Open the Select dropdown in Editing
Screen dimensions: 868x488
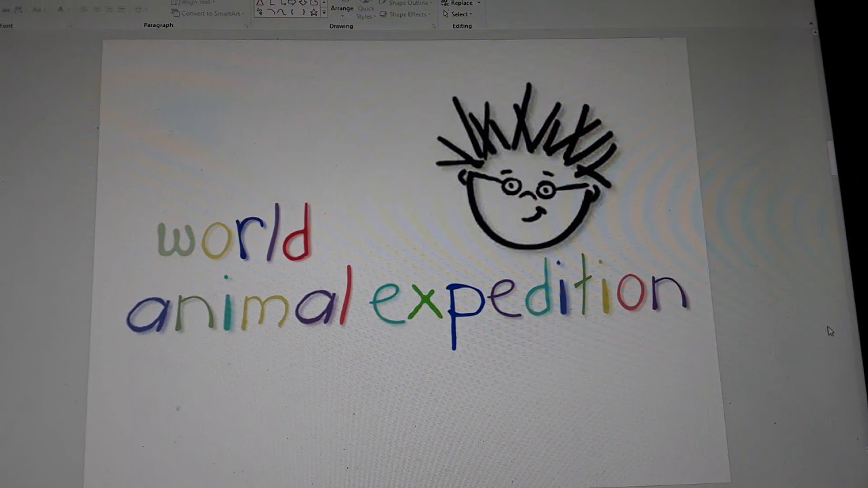(458, 14)
